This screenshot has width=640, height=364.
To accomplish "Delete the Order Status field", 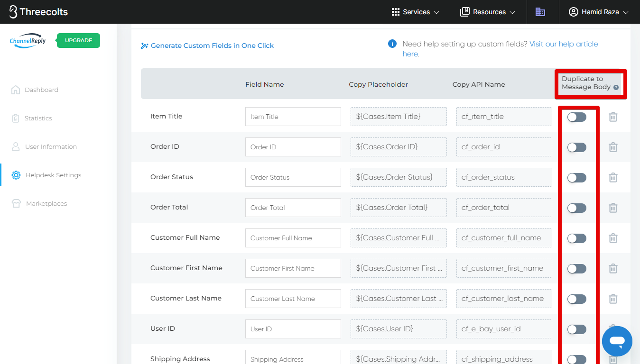I will pos(613,177).
